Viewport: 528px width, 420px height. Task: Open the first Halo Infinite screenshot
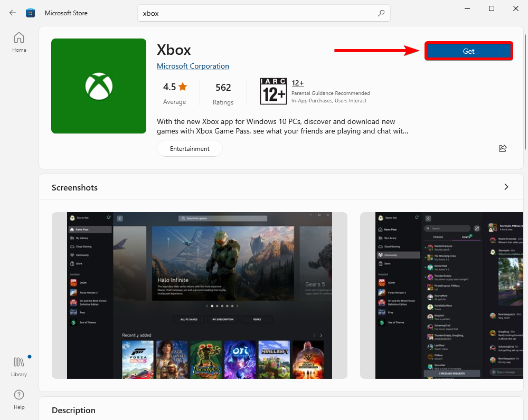[200, 295]
